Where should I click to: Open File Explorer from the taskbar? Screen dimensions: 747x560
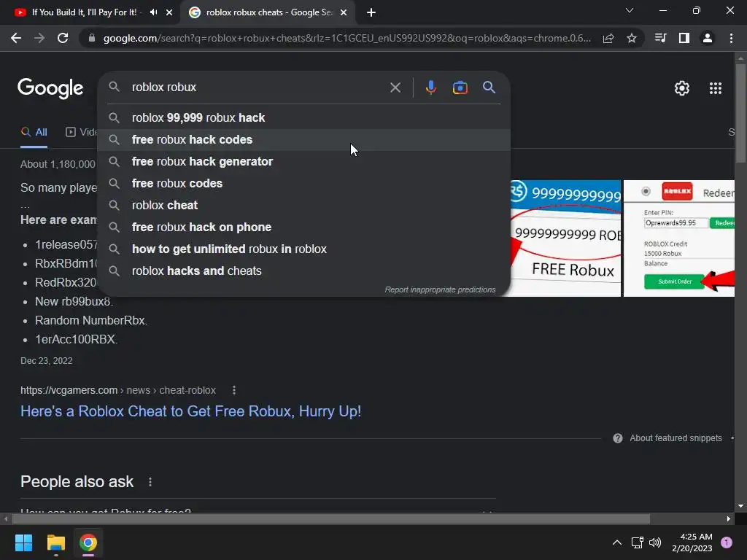(x=55, y=542)
